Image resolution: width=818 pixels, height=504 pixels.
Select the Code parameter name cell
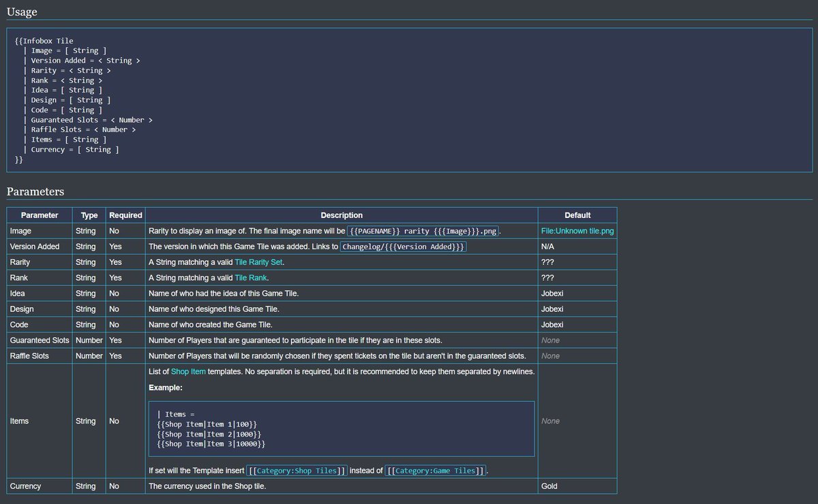40,325
